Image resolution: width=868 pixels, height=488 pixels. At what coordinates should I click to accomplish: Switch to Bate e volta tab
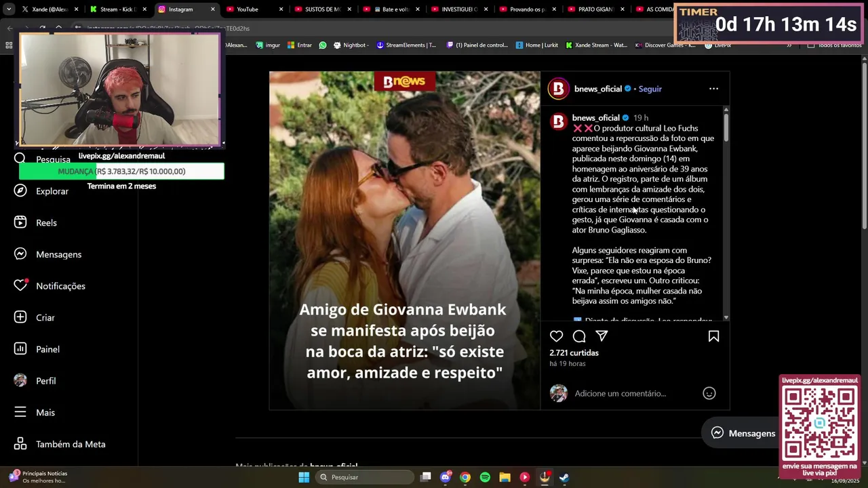391,9
